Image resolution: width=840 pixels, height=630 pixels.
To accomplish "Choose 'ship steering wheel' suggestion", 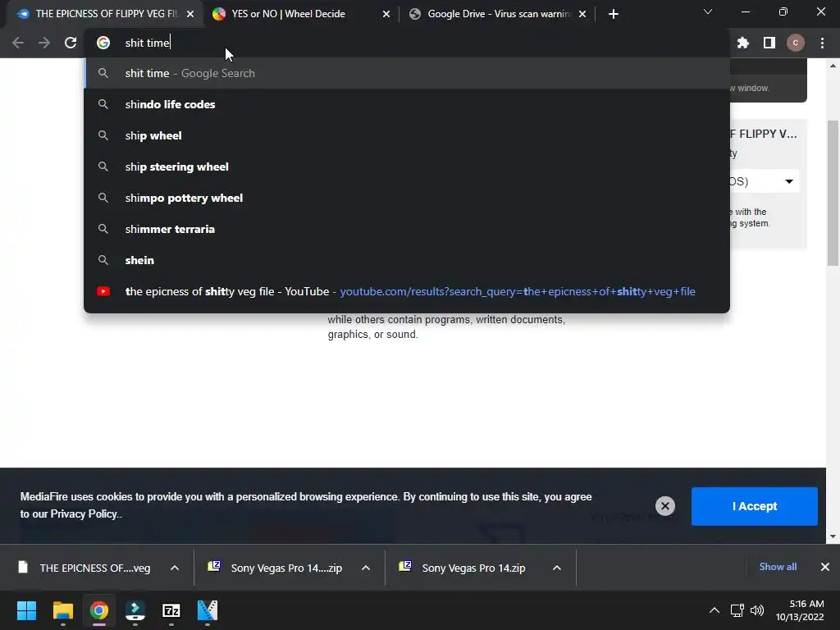I will [407, 167].
